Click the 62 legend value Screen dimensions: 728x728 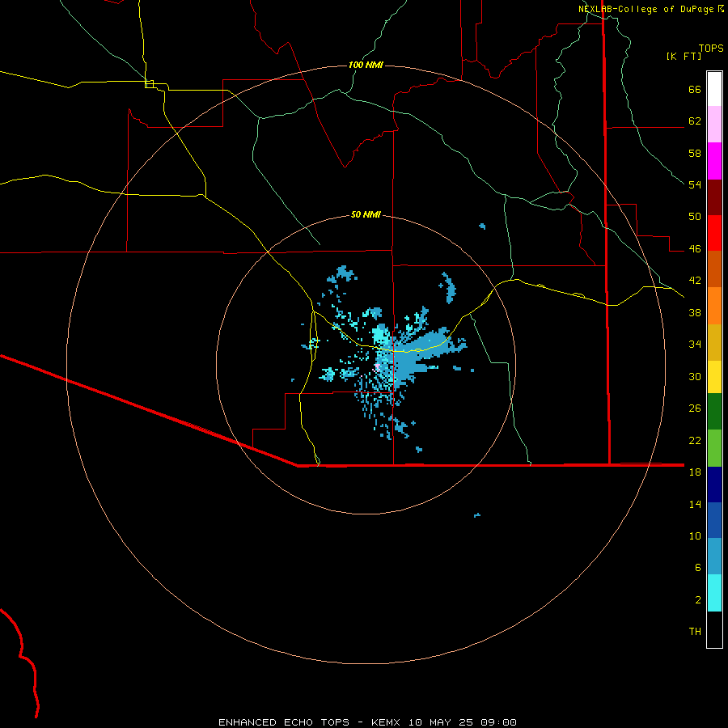(695, 121)
